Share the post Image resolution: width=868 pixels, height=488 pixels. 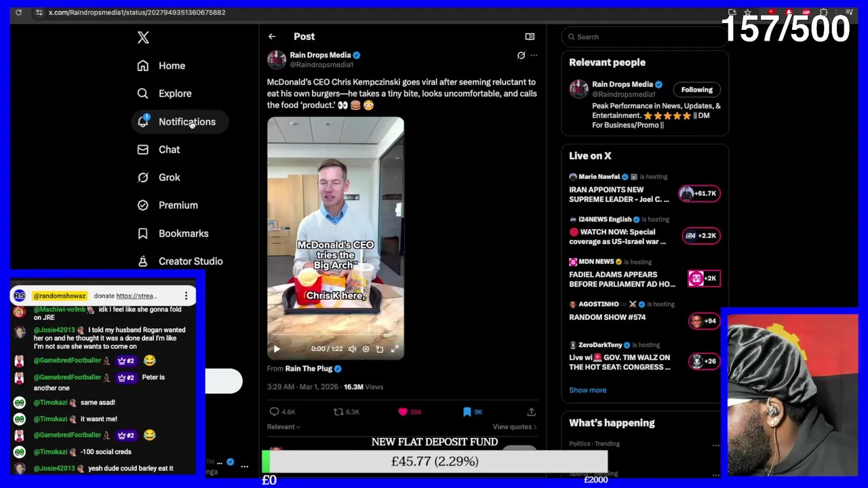click(531, 412)
